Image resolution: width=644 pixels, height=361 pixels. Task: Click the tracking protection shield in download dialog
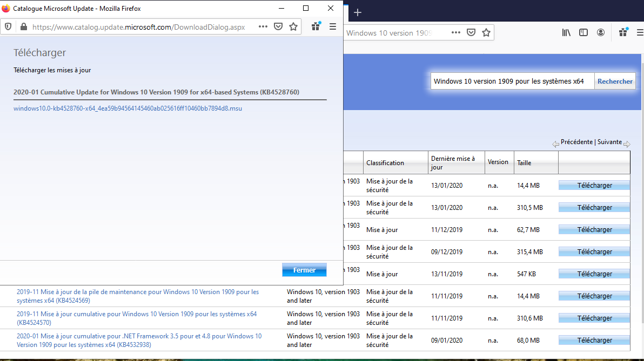8,27
